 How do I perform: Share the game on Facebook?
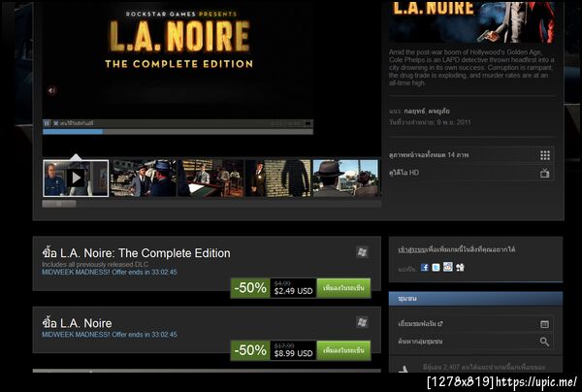click(425, 267)
